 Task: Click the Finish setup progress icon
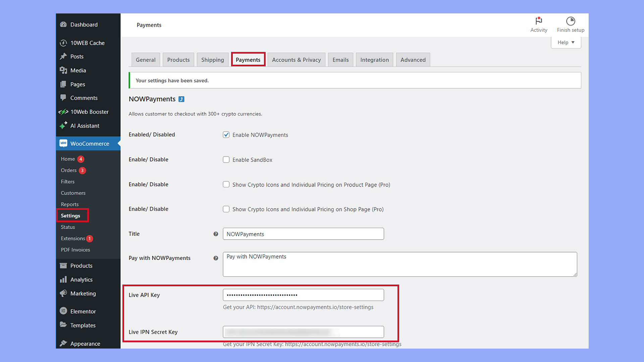pos(570,21)
